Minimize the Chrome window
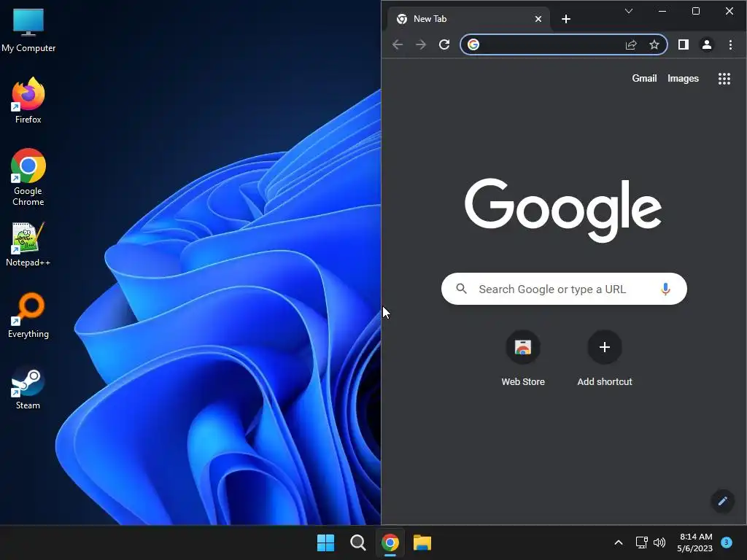This screenshot has height=560, width=747. click(662, 11)
